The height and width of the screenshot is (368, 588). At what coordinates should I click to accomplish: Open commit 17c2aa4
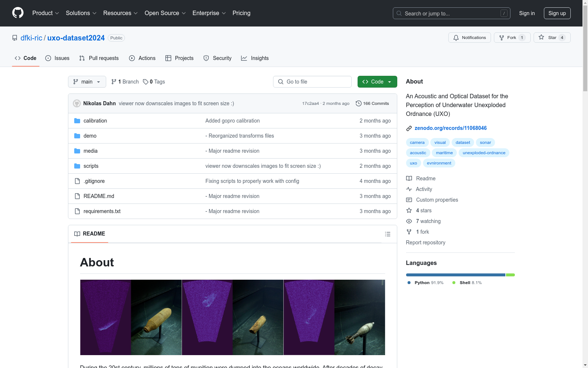click(x=311, y=103)
